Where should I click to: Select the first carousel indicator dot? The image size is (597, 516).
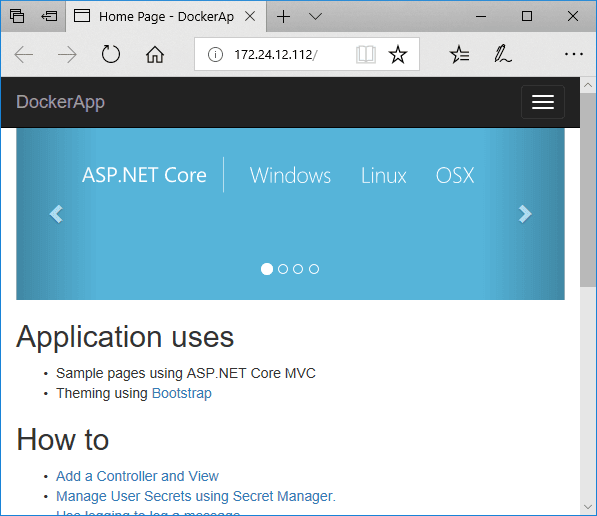pos(267,269)
